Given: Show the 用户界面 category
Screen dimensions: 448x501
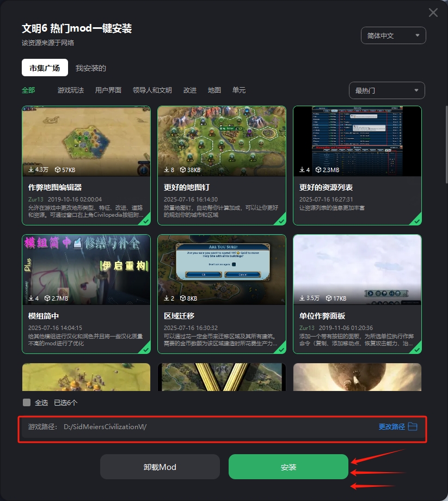Looking at the screenshot, I should (108, 90).
